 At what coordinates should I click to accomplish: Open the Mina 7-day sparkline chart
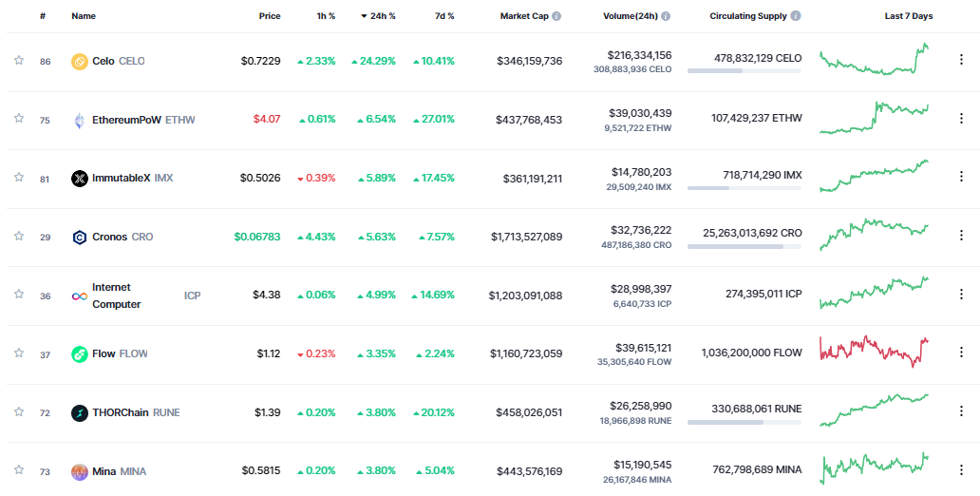(875, 468)
